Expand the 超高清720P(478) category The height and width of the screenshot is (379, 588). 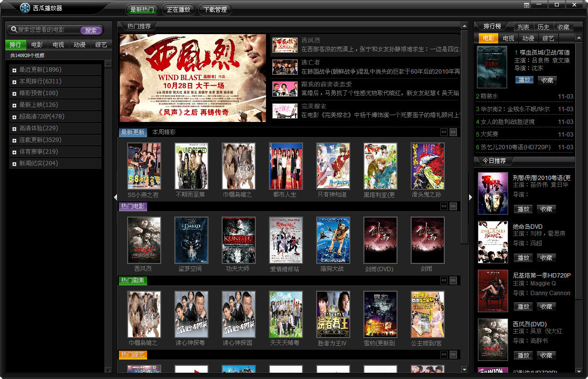pyautogui.click(x=15, y=117)
